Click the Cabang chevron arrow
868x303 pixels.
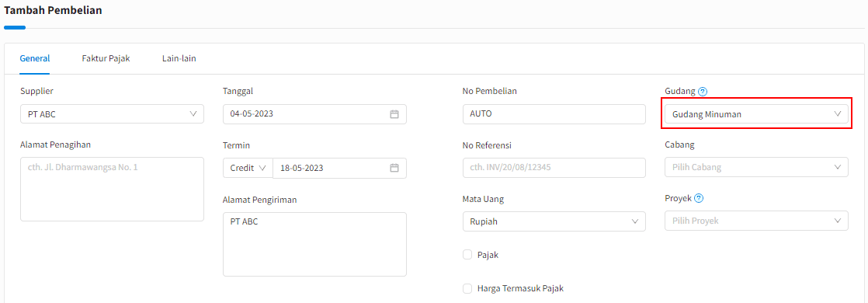pyautogui.click(x=837, y=167)
